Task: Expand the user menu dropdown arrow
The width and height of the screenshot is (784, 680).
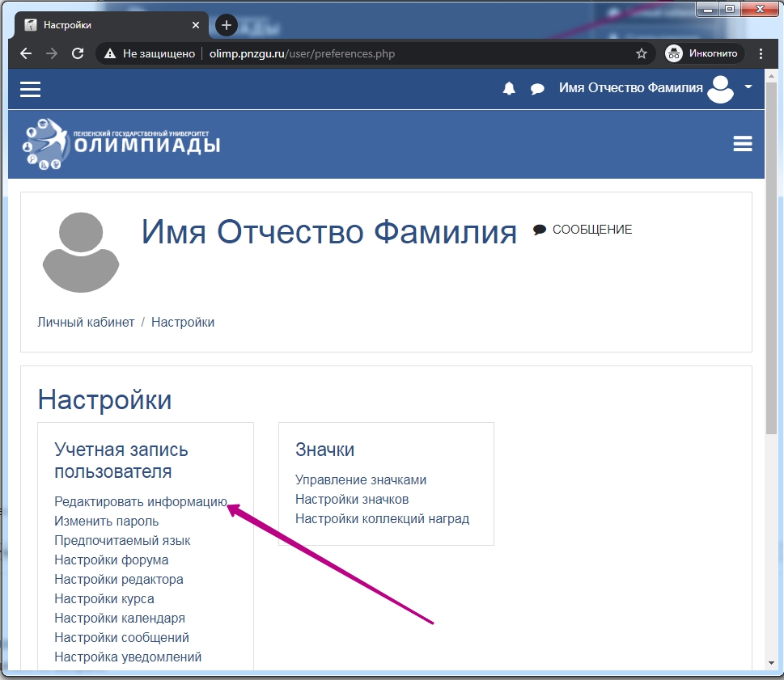Action: click(x=748, y=87)
